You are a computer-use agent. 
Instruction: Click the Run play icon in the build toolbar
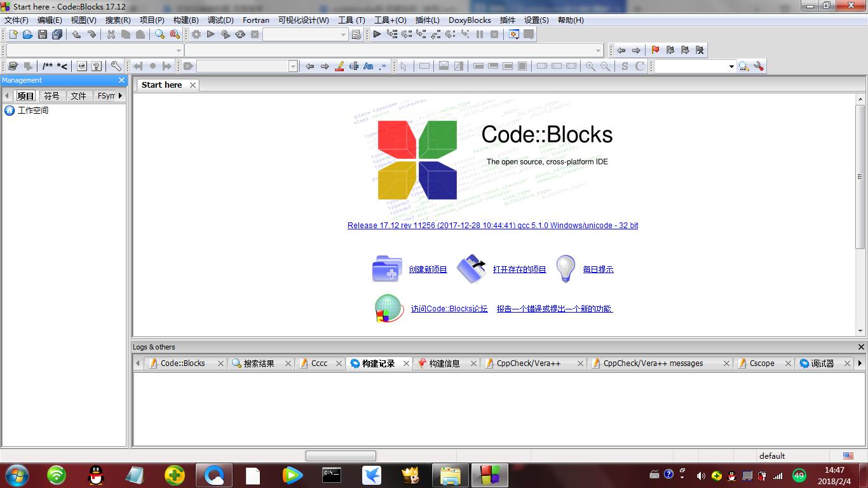(210, 34)
